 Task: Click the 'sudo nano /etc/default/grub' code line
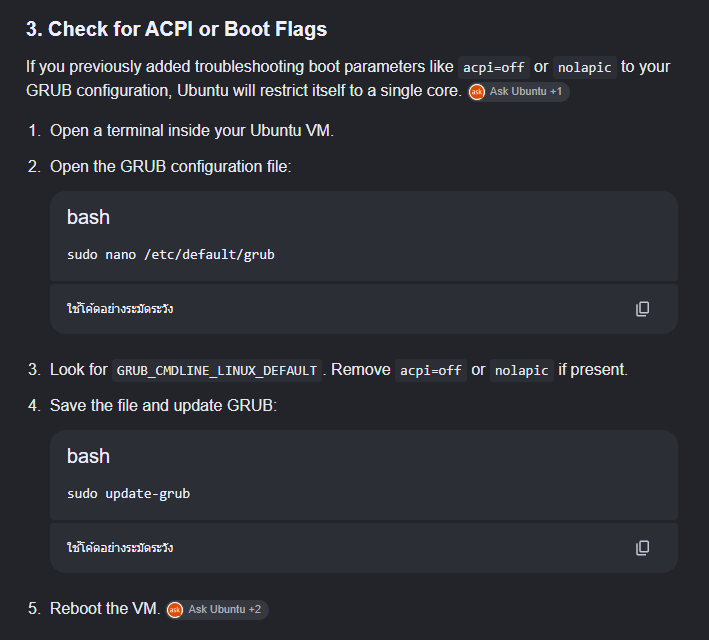[171, 255]
